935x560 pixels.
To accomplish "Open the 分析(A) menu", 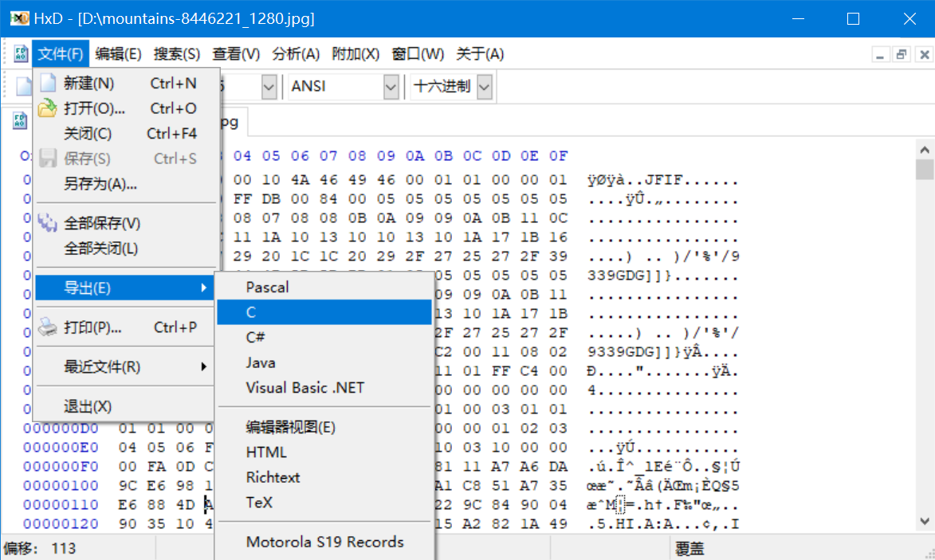I will pyautogui.click(x=296, y=54).
